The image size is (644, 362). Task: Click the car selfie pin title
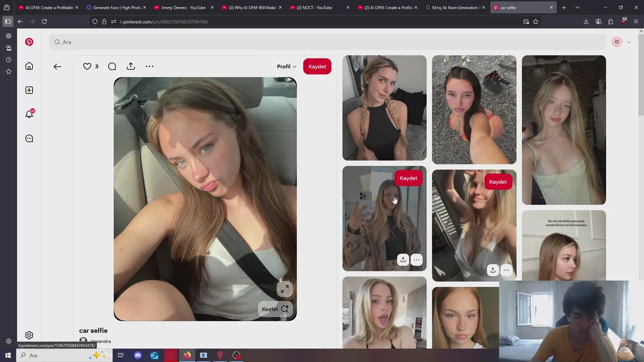[93, 330]
